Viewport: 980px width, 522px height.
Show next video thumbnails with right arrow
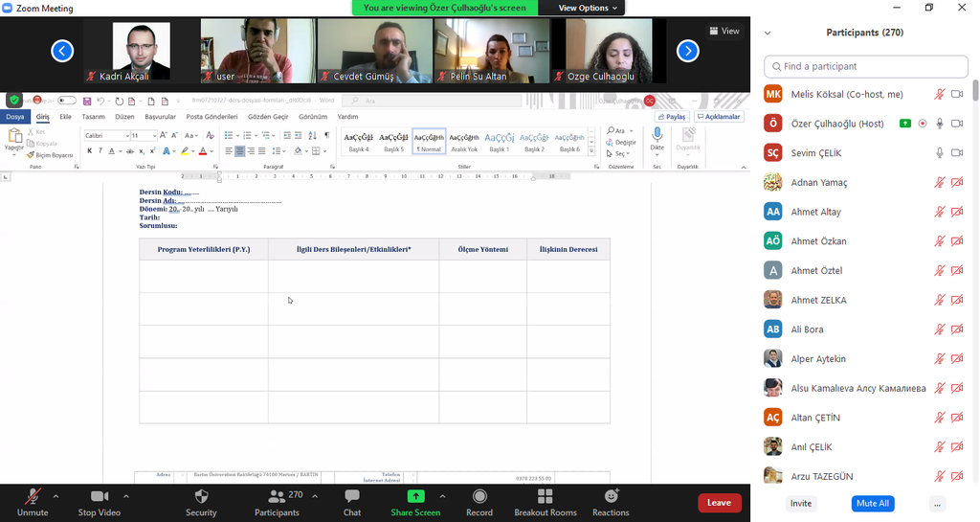point(687,51)
